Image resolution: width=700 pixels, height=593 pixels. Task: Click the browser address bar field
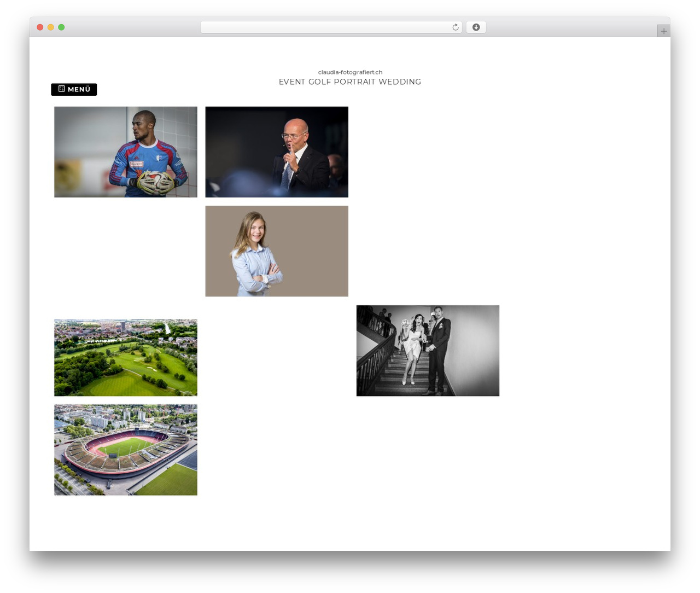[x=331, y=27]
